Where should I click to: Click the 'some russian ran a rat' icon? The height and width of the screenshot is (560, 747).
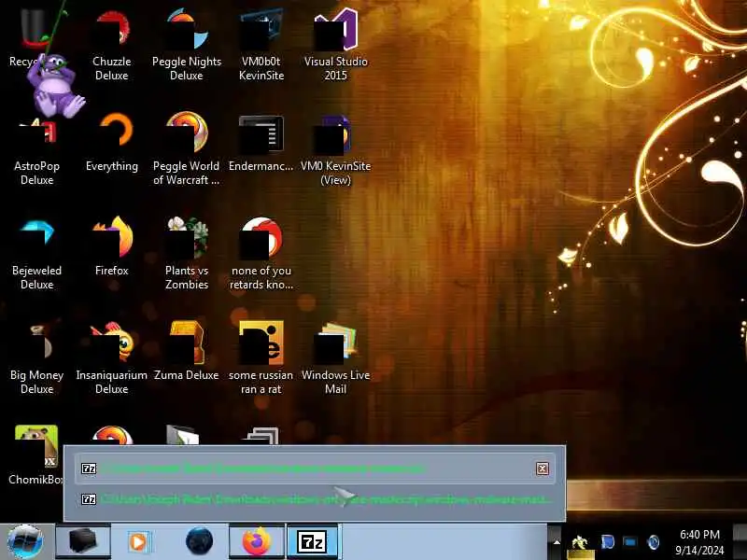[x=261, y=358]
